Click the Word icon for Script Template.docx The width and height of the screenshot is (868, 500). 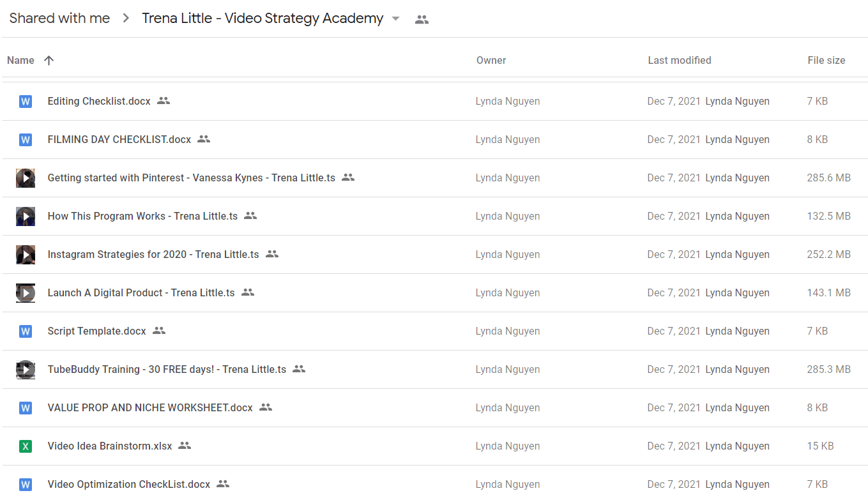click(x=26, y=331)
